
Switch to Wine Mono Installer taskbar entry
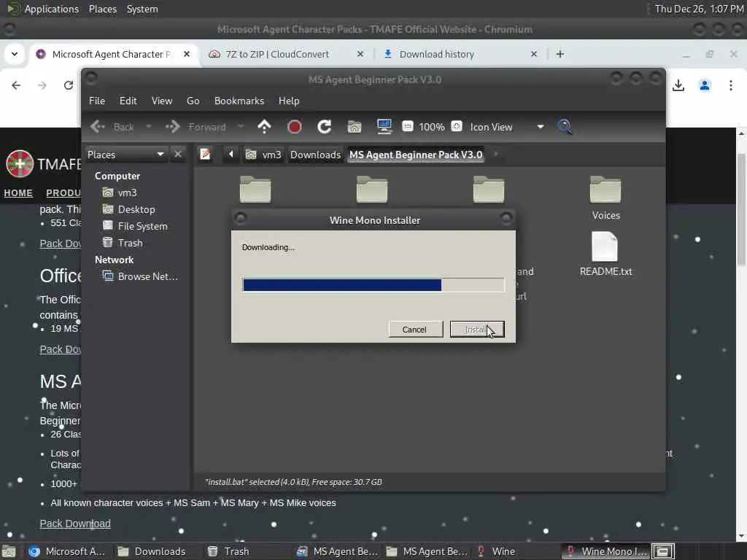tap(605, 551)
